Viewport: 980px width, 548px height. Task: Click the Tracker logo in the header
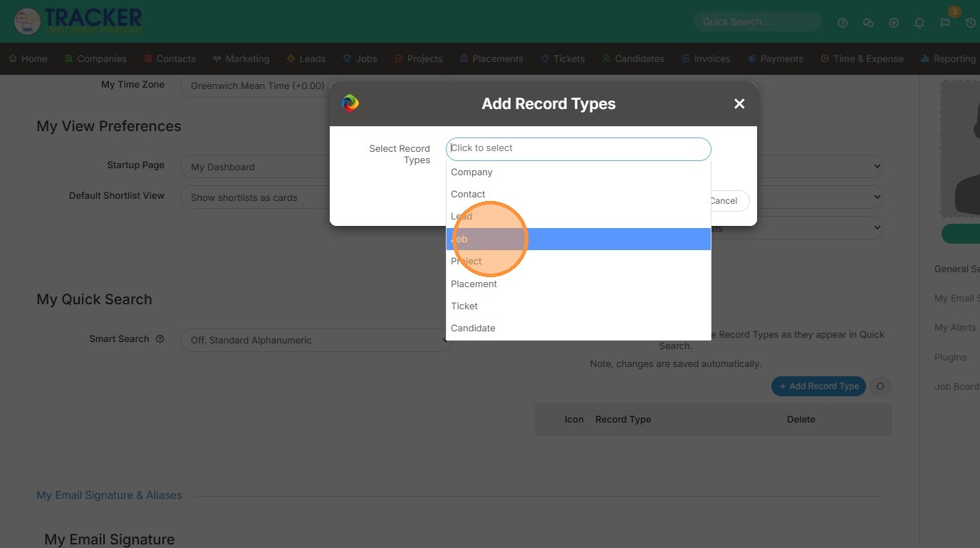pos(78,21)
